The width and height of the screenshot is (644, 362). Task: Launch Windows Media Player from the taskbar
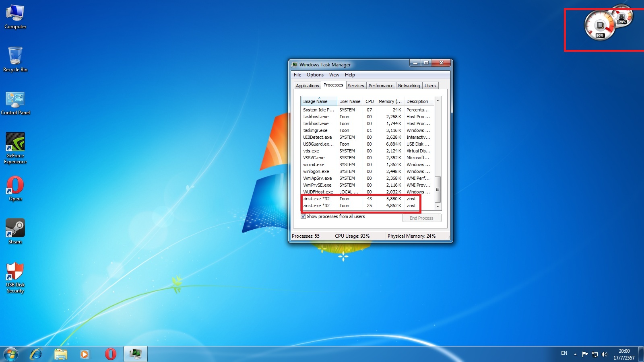[85, 354]
